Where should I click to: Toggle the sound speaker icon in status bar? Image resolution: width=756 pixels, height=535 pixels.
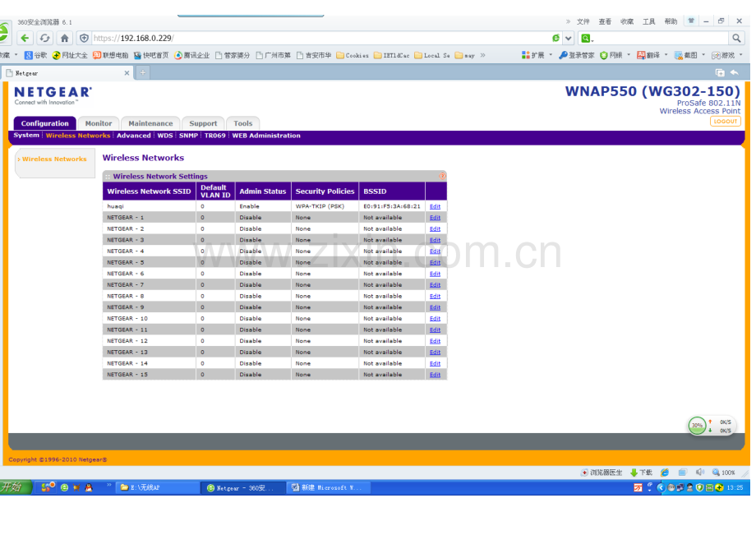click(x=699, y=473)
